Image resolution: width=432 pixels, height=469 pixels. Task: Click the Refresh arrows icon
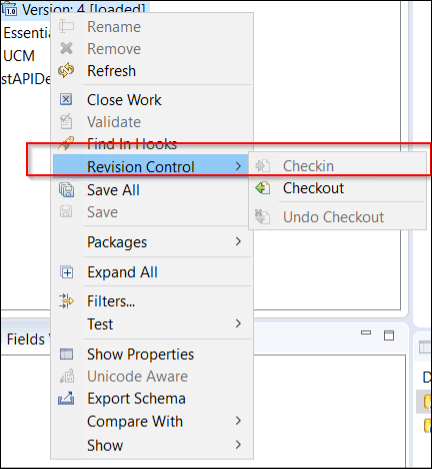coord(66,70)
